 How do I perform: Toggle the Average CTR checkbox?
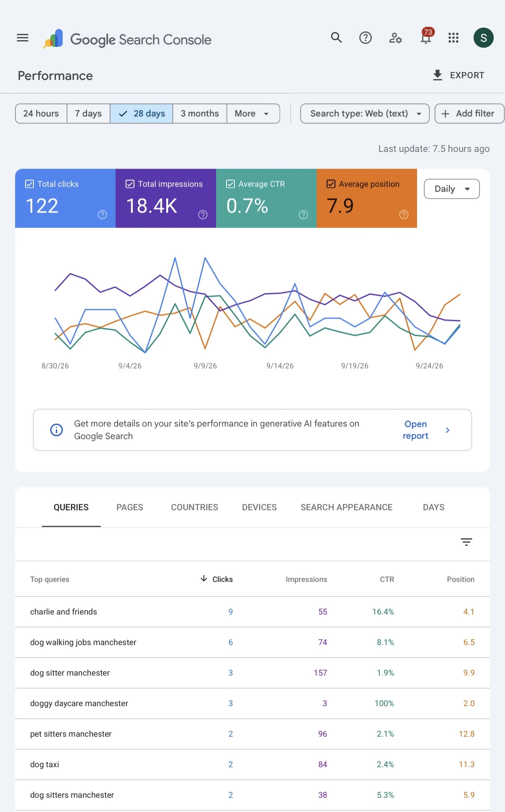click(x=230, y=184)
